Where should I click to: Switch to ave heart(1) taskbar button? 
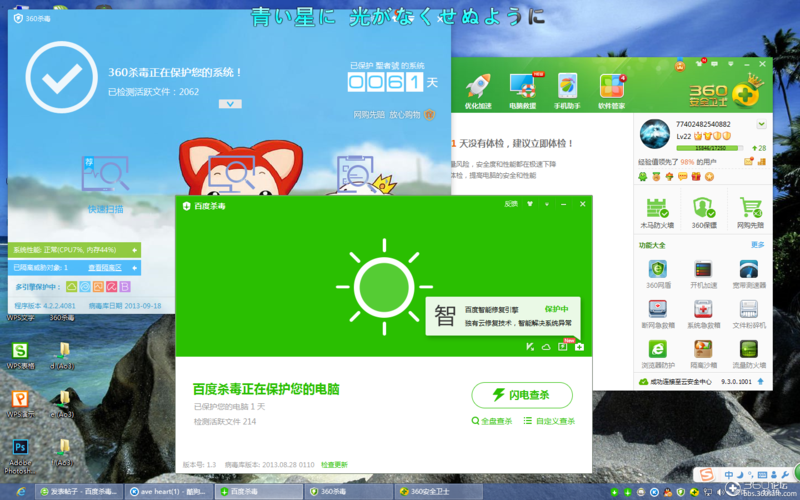168,491
